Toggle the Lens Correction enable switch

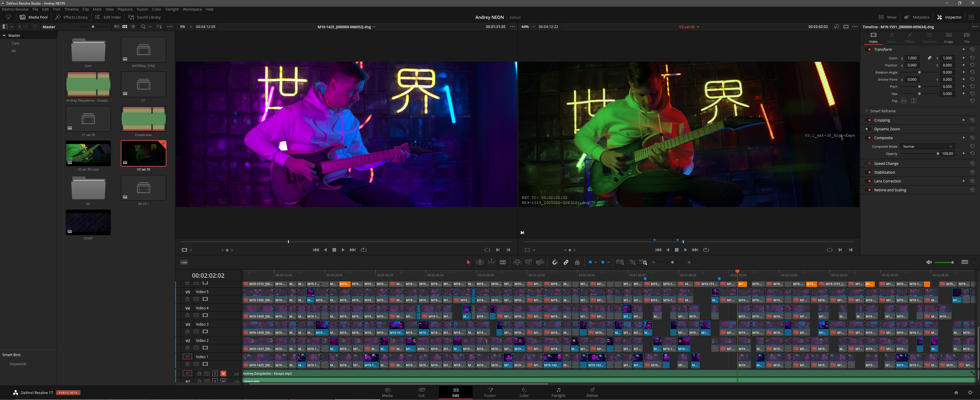click(869, 181)
